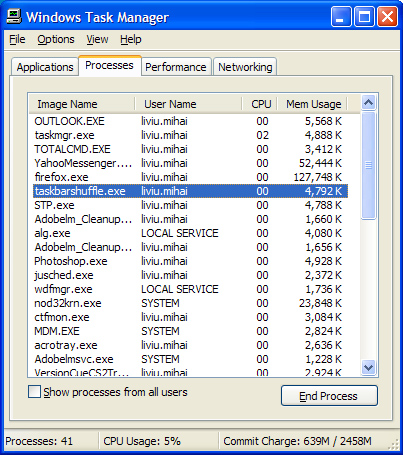Screen dimensions: 403x455
Task: Select the alg.exe process
Action: (190, 233)
